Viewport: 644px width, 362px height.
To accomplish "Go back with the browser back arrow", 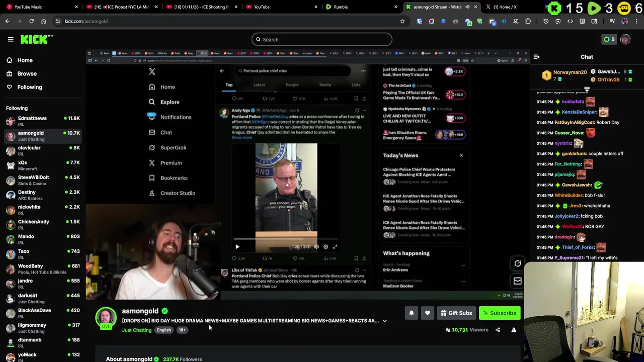I will [7, 21].
